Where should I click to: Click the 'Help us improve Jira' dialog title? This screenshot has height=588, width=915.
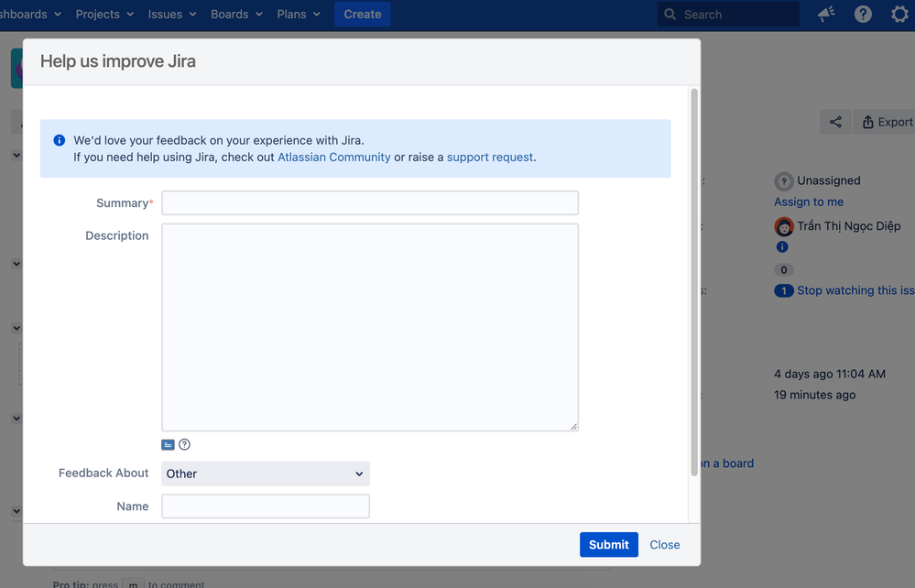(118, 61)
